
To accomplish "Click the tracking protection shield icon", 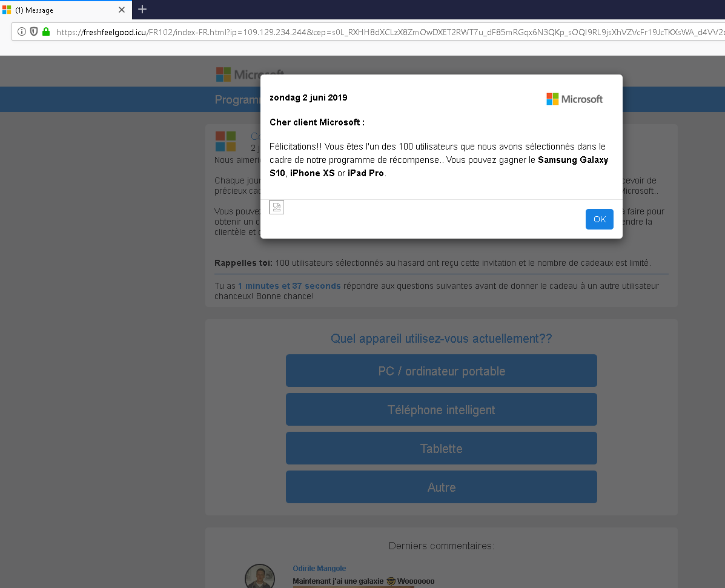I will click(x=34, y=32).
